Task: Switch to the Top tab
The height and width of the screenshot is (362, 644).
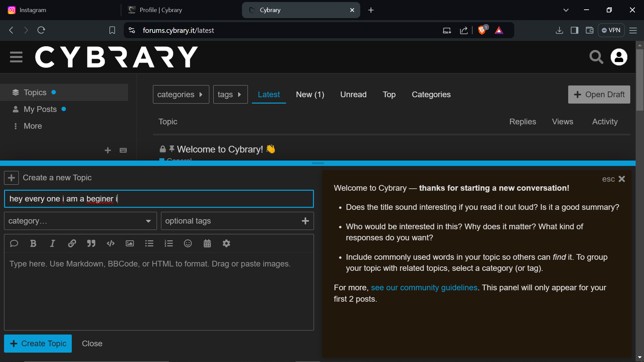Action: (389, 95)
